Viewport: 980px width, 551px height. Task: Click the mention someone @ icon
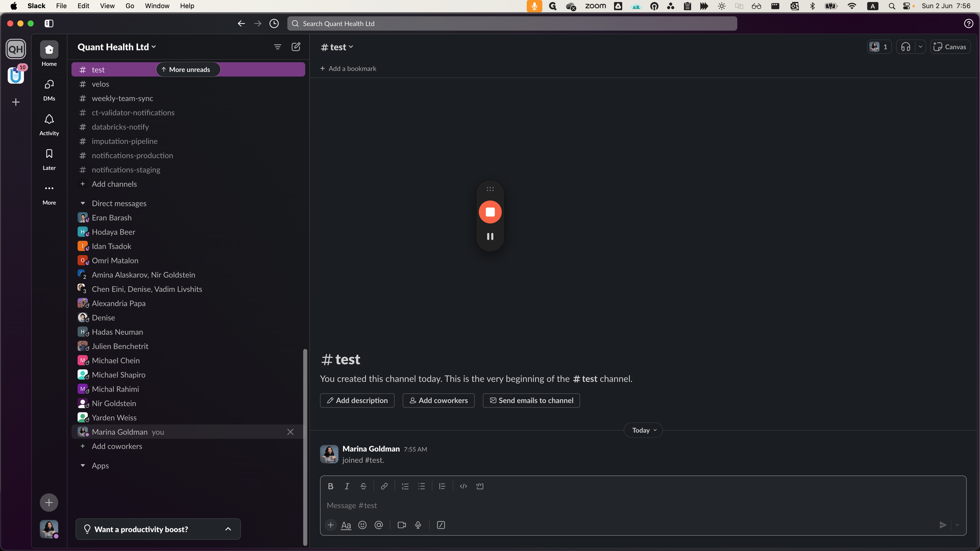(x=378, y=525)
